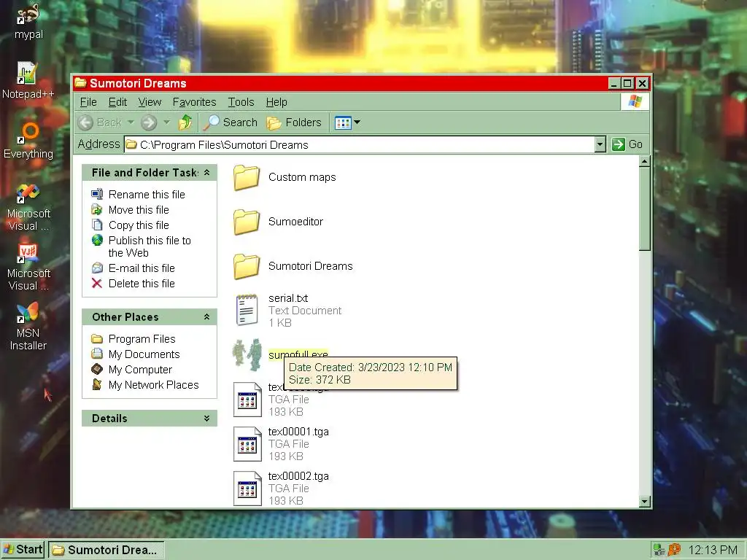This screenshot has height=560, width=747.
Task: Expand the Views dropdown arrow
Action: click(357, 122)
